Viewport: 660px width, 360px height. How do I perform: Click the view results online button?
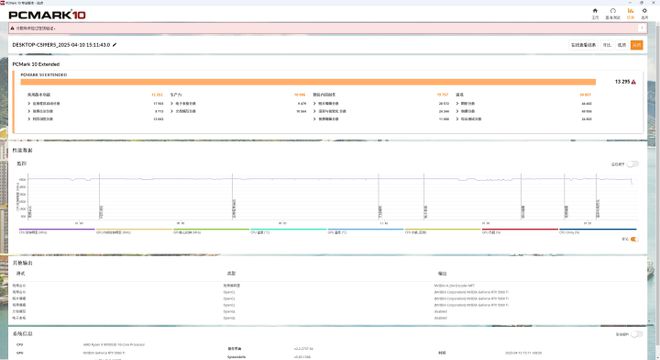pyautogui.click(x=583, y=45)
